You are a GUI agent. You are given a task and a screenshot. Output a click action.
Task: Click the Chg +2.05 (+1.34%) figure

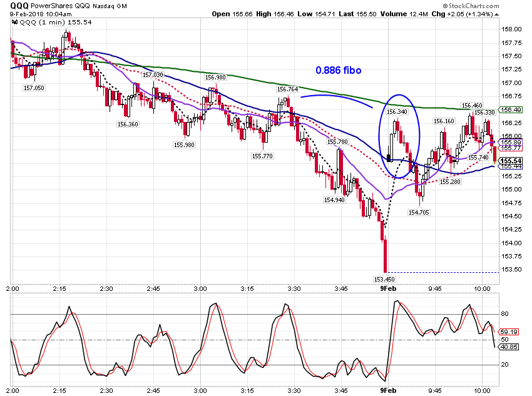462,14
